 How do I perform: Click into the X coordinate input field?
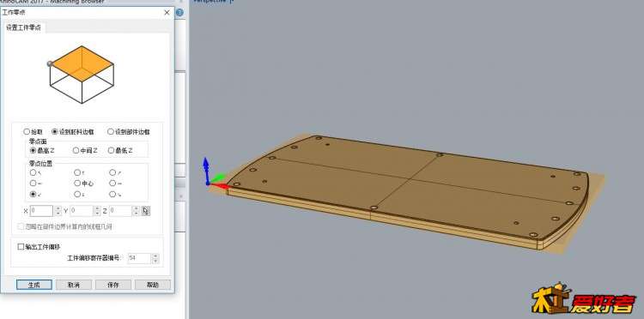[x=41, y=211]
